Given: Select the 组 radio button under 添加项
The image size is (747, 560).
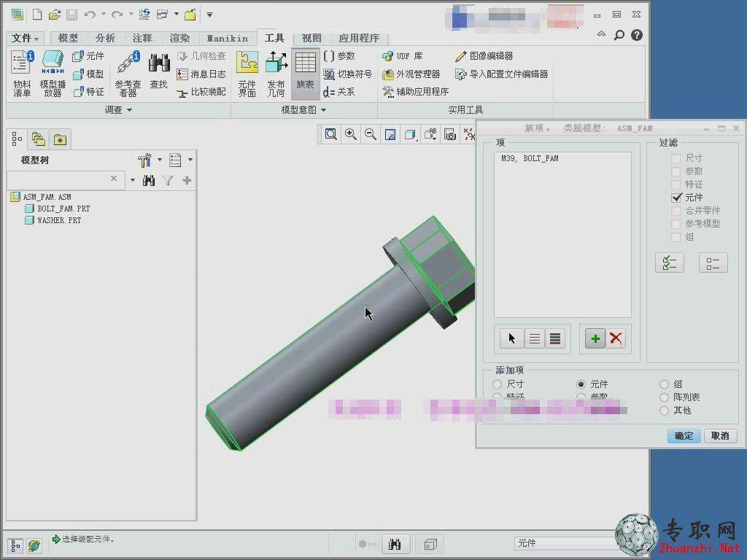Looking at the screenshot, I should pos(664,384).
